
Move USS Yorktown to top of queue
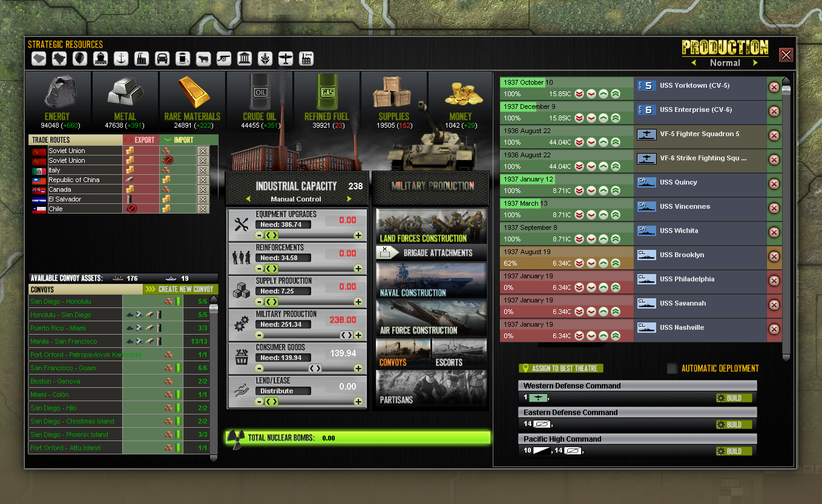pos(616,94)
